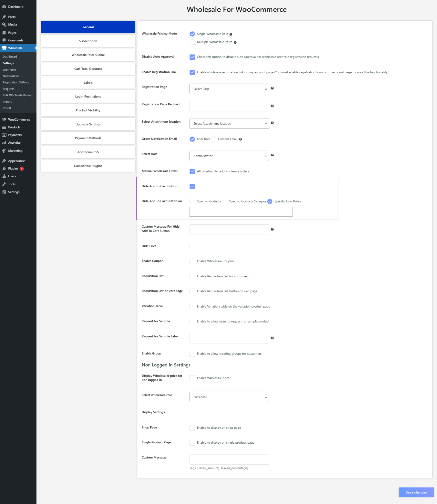The height and width of the screenshot is (504, 437).
Task: Open Select Attachment location dropdown
Action: 229,124
